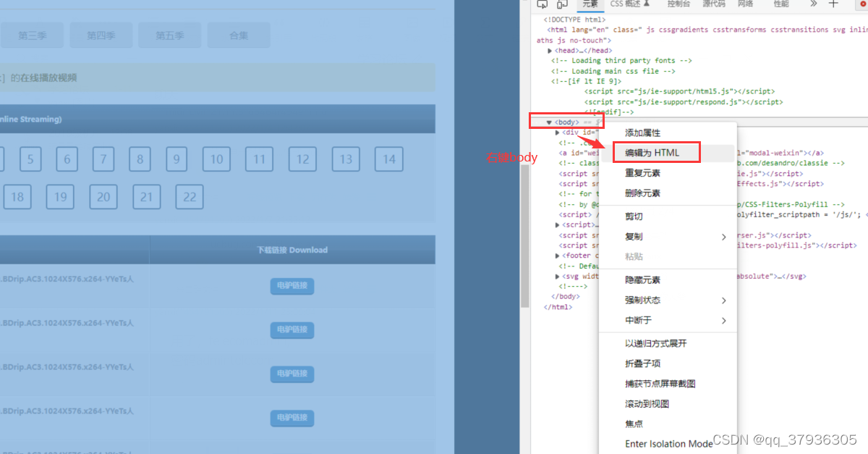Viewport: 868px width, 454px height.
Task: Open the 合集 collection button
Action: (239, 35)
